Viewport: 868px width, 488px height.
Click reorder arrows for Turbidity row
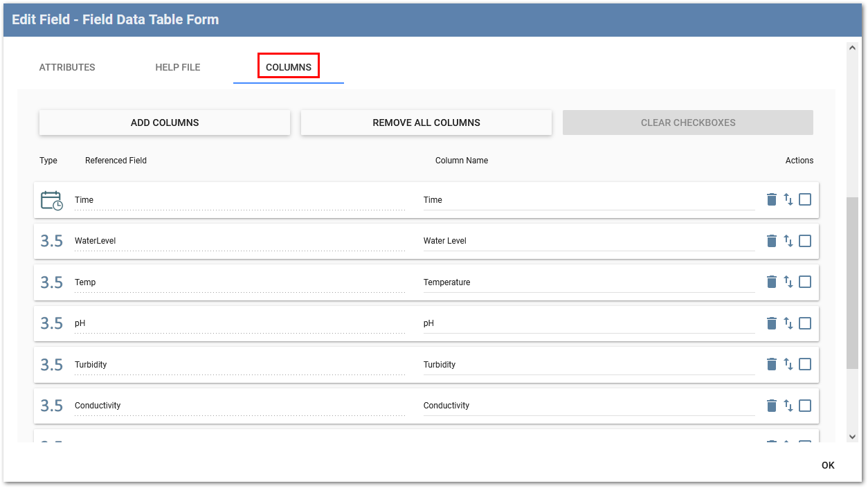[x=788, y=364]
